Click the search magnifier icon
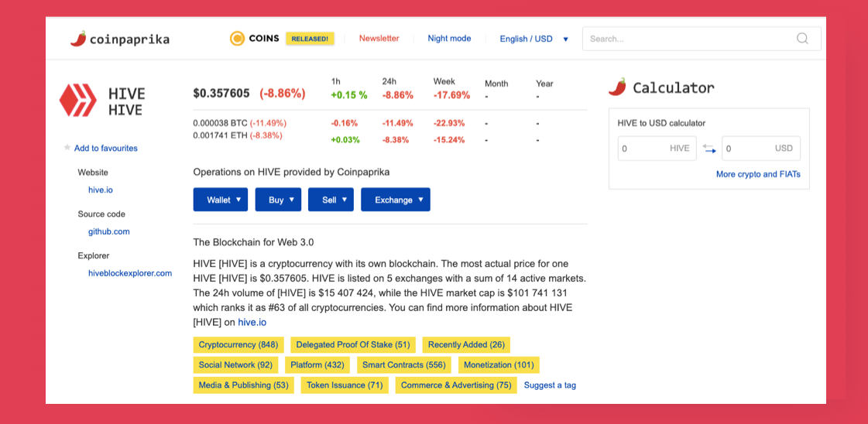The height and width of the screenshot is (424, 868). pyautogui.click(x=802, y=39)
